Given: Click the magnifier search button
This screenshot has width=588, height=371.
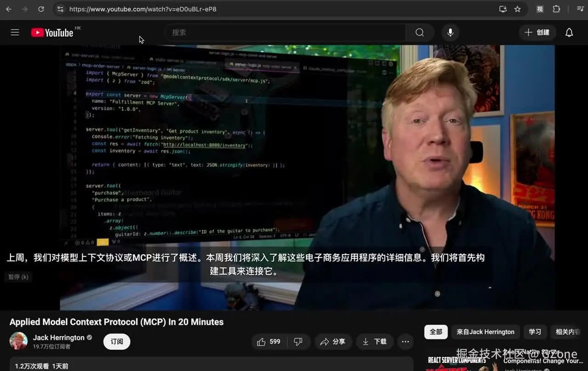Looking at the screenshot, I should pos(419,33).
